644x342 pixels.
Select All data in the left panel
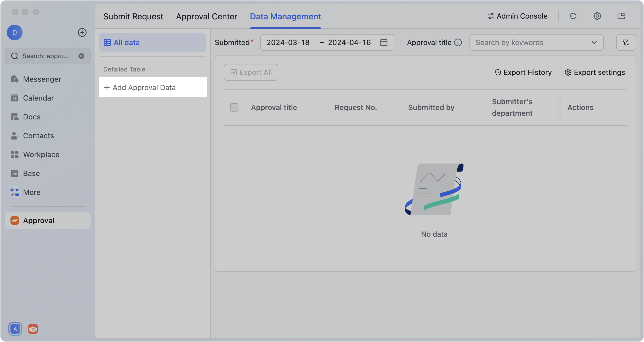tap(152, 42)
